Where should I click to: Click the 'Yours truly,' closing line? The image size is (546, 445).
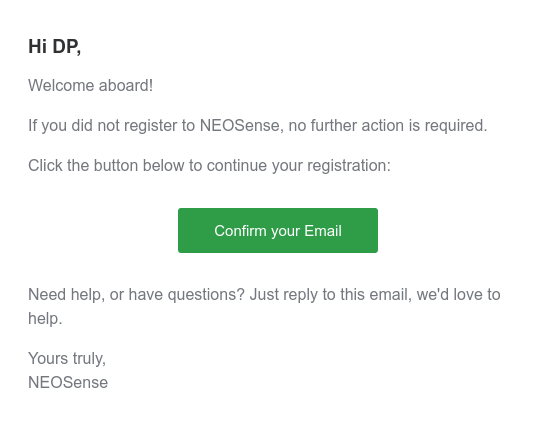[x=67, y=358]
